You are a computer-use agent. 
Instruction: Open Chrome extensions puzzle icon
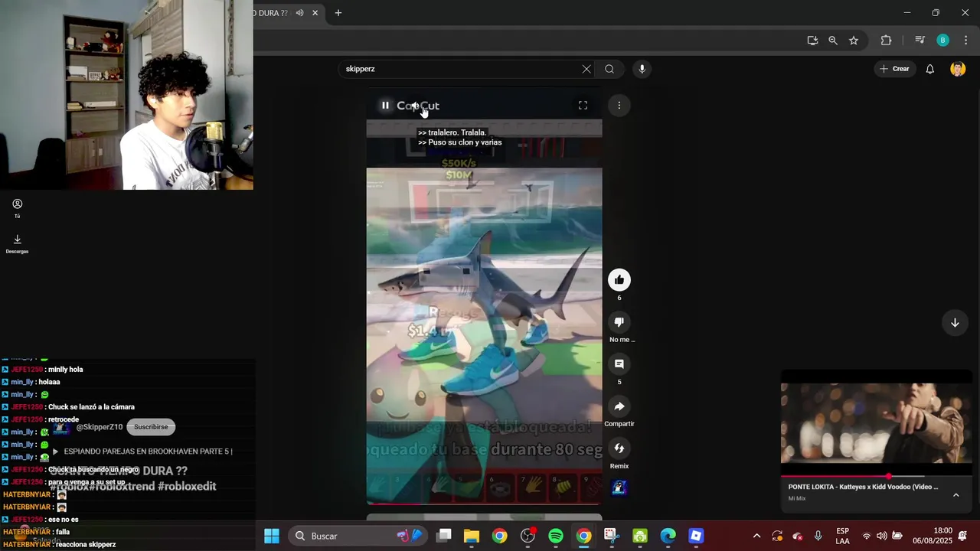coord(886,41)
